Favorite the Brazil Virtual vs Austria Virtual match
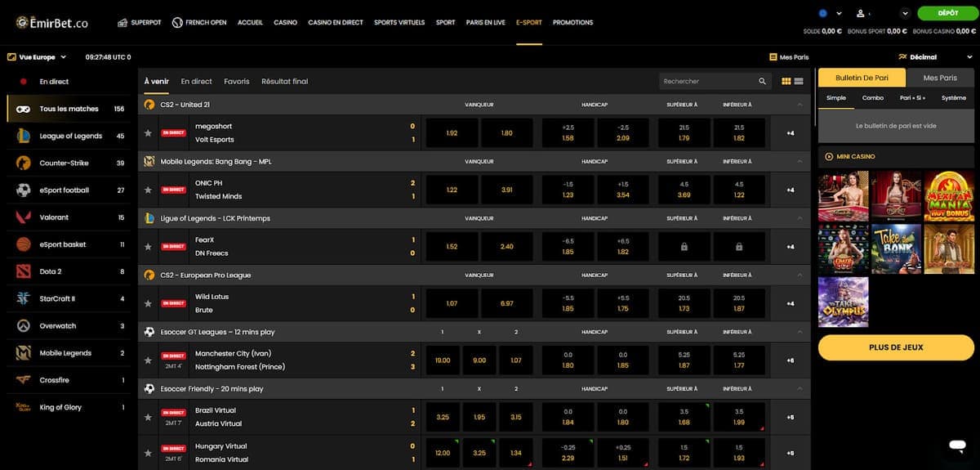 [x=148, y=417]
